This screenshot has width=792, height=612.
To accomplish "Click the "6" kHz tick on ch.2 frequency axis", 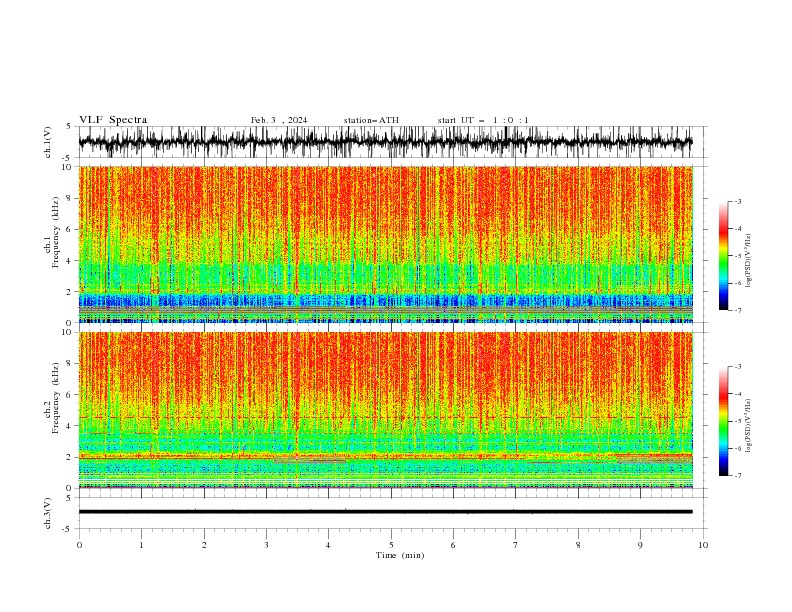I will [70, 395].
